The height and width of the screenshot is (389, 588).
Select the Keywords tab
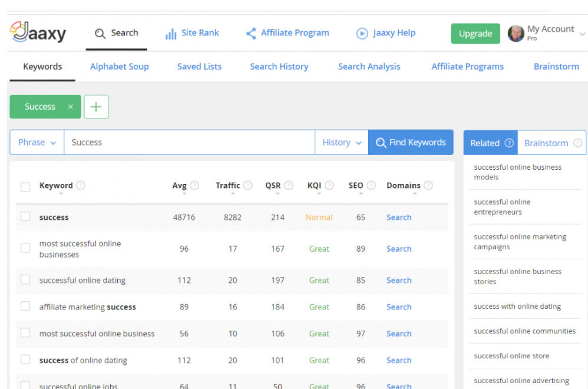pos(42,67)
